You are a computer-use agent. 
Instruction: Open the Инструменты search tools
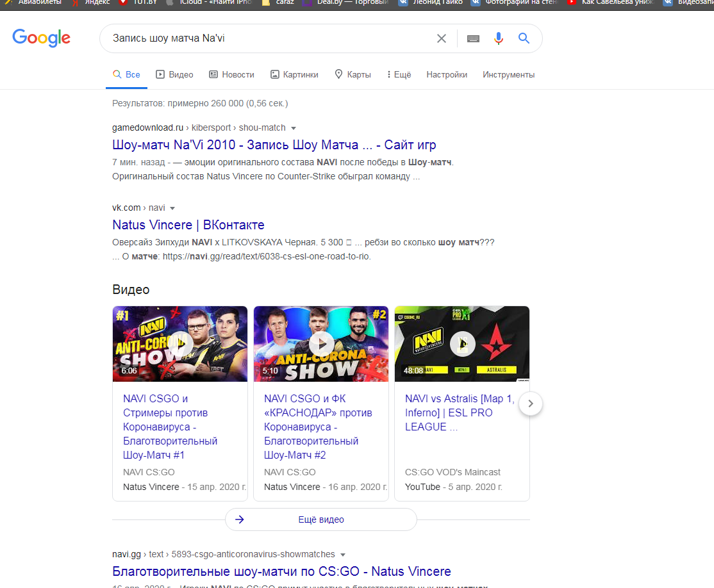click(x=509, y=75)
